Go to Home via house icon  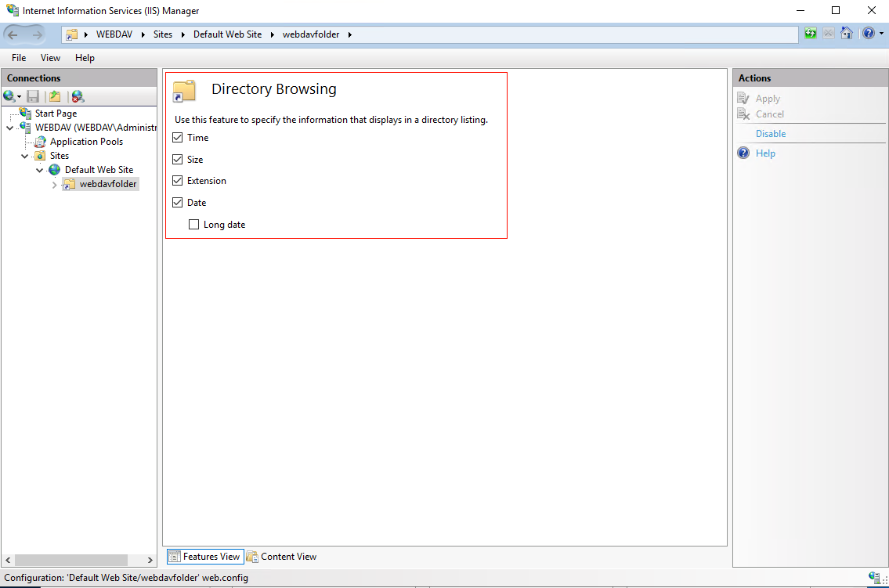(x=847, y=34)
